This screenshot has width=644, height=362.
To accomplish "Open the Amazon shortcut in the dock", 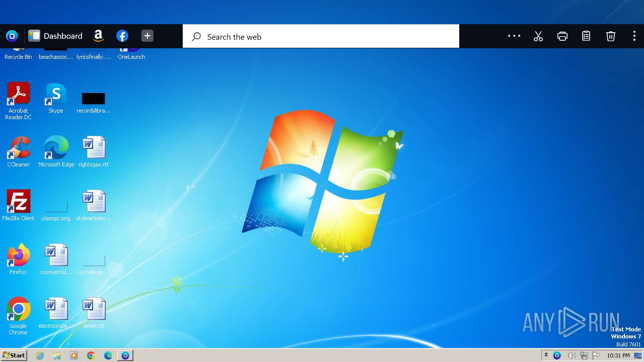I will 99,36.
